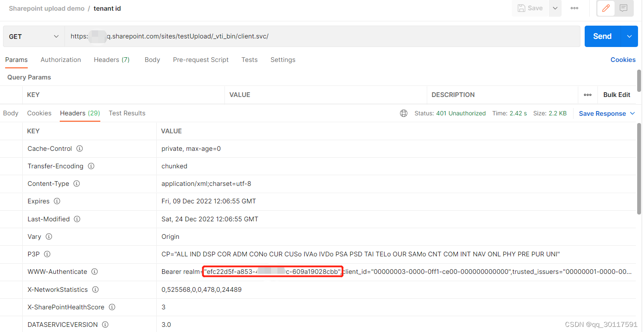Screen dimensions: 644x332
Task: Click info icon next to Last-Modified
Action: click(77, 219)
